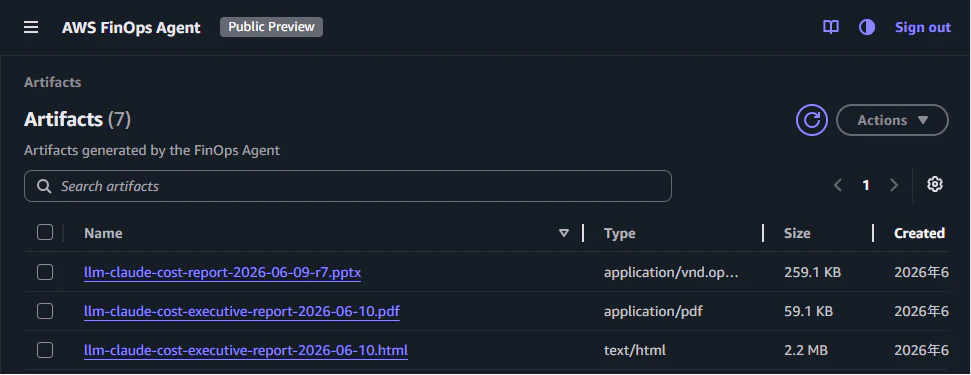Open the Actions dropdown
This screenshot has height=375, width=971.
(x=892, y=120)
